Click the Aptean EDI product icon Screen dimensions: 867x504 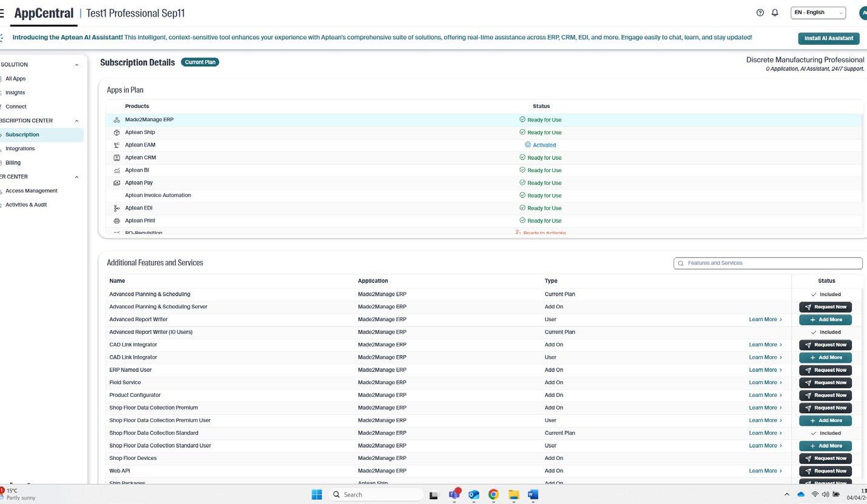click(117, 208)
